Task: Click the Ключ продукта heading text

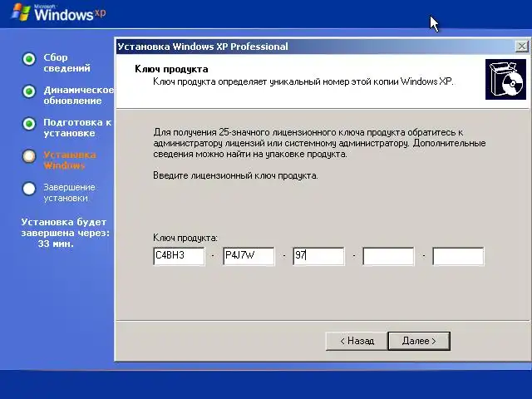Action: tap(171, 69)
